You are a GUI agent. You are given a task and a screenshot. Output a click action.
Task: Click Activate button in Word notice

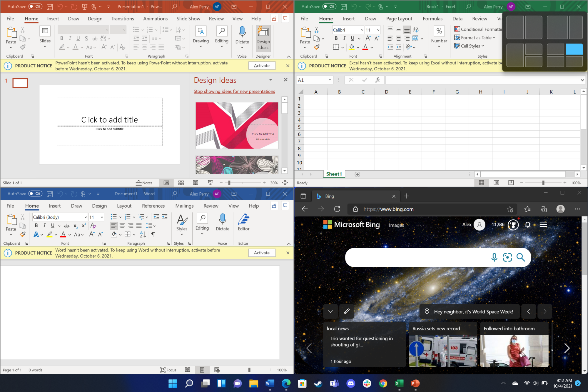[262, 253]
